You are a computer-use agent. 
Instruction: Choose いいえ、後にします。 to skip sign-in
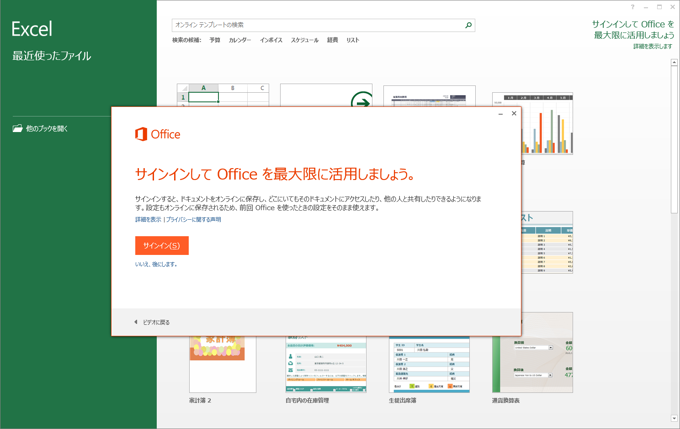(156, 264)
